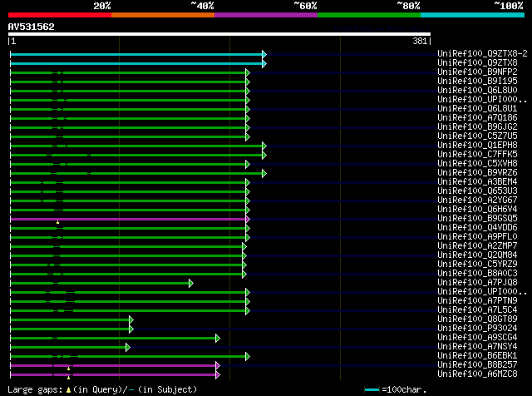Open the UniRef100_A9PFL0 hit label

pos(477,237)
